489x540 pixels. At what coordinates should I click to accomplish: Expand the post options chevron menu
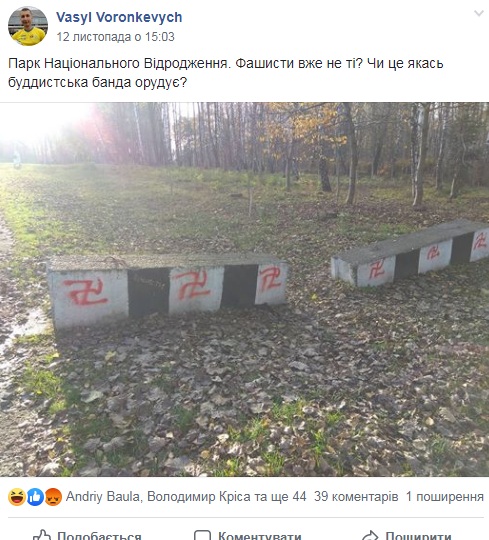click(479, 13)
